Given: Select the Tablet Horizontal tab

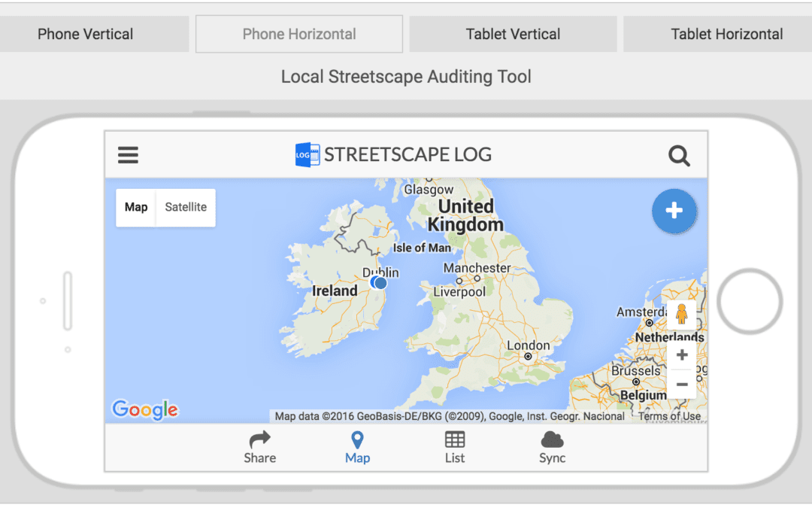Looking at the screenshot, I should point(718,34).
